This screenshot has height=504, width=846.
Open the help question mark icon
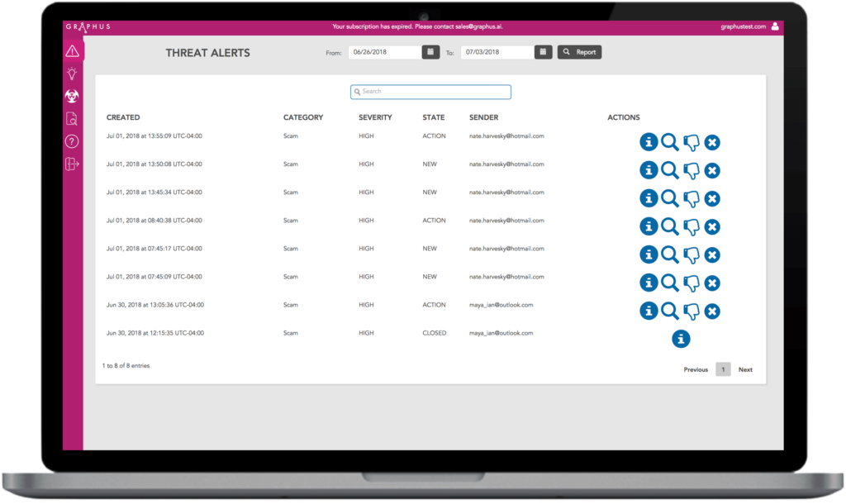click(72, 141)
